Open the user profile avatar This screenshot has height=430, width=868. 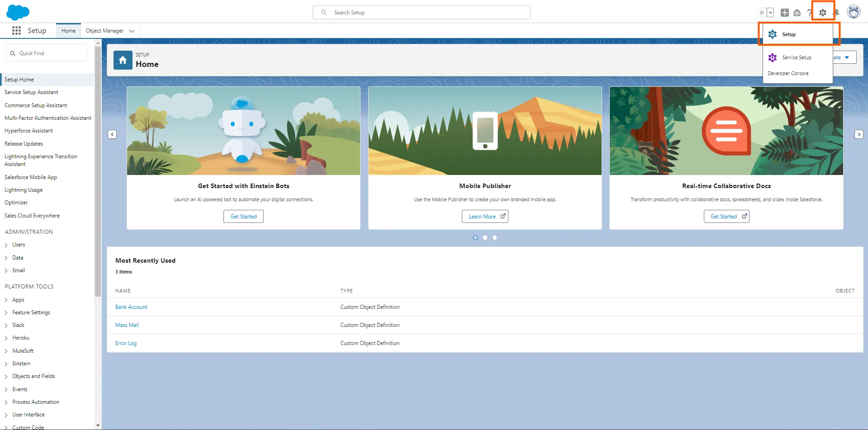point(853,12)
